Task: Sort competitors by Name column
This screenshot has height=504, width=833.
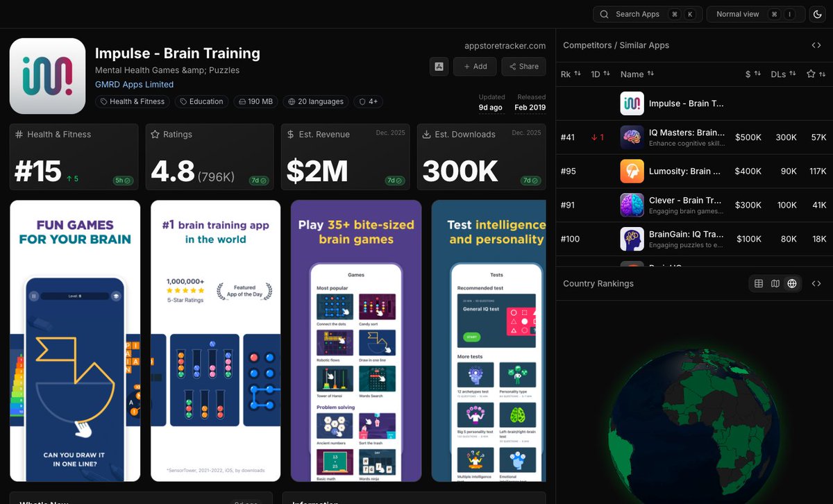Action: (x=637, y=74)
